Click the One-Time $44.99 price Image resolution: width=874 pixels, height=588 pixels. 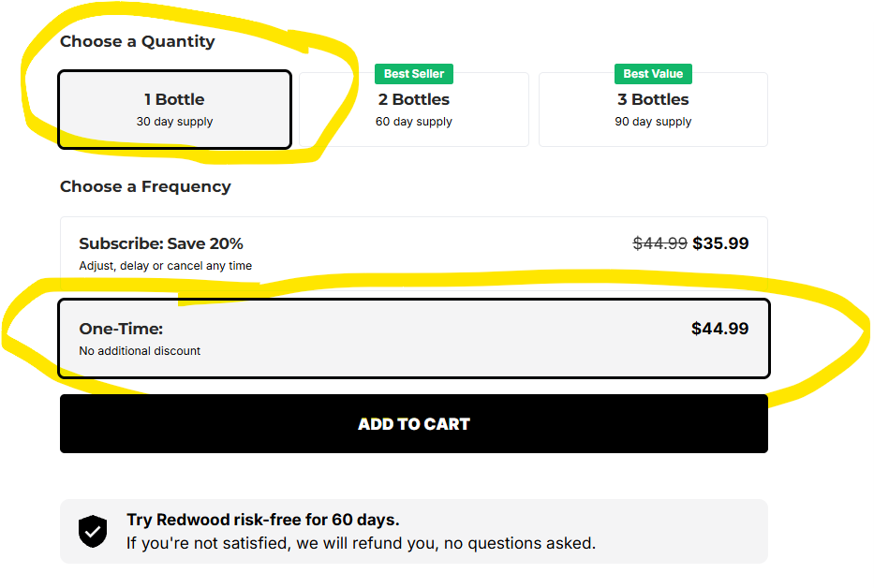coord(719,329)
